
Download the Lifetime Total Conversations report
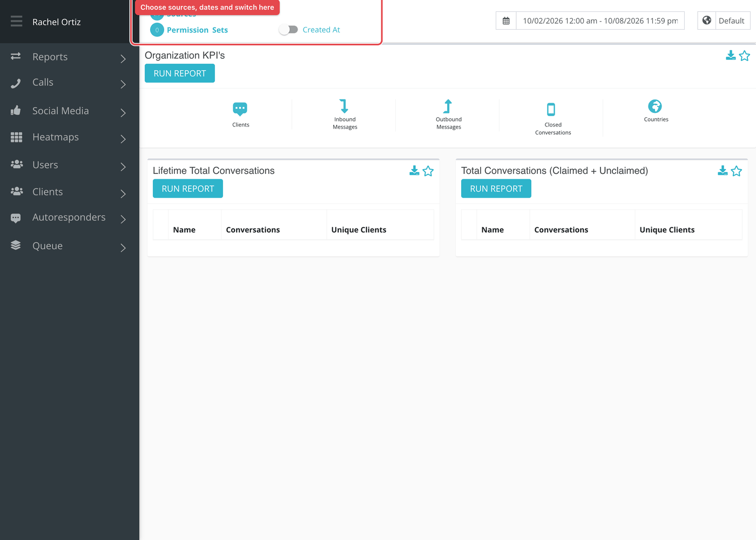414,171
